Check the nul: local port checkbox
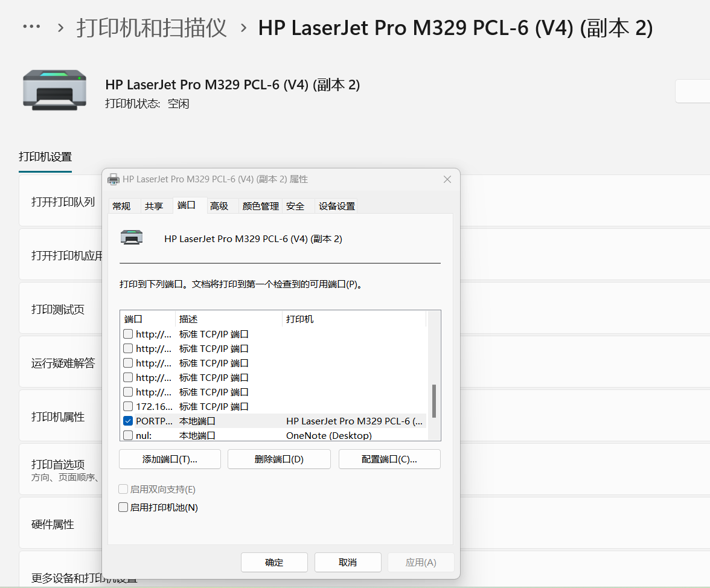Image resolution: width=710 pixels, height=588 pixels. [127, 435]
